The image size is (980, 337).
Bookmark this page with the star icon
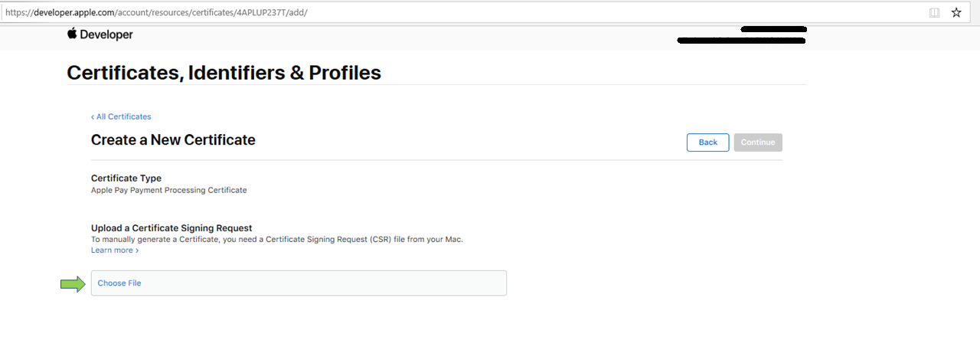(x=956, y=13)
